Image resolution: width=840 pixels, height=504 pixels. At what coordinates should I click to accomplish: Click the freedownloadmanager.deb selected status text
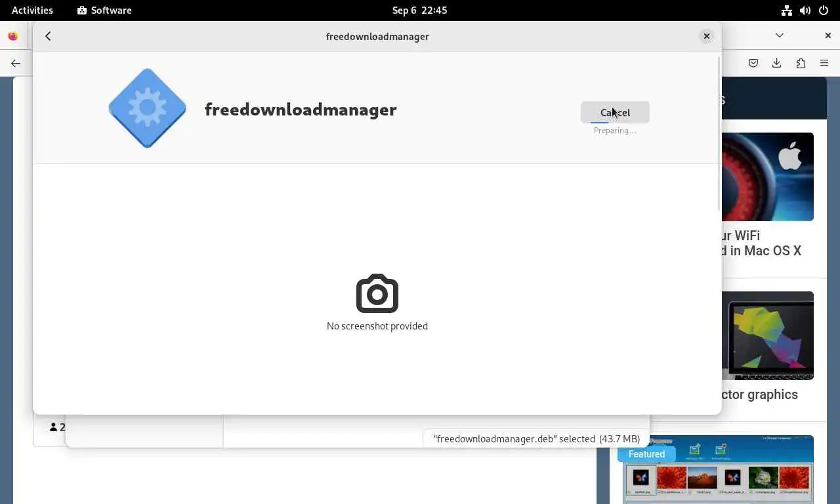pos(536,439)
